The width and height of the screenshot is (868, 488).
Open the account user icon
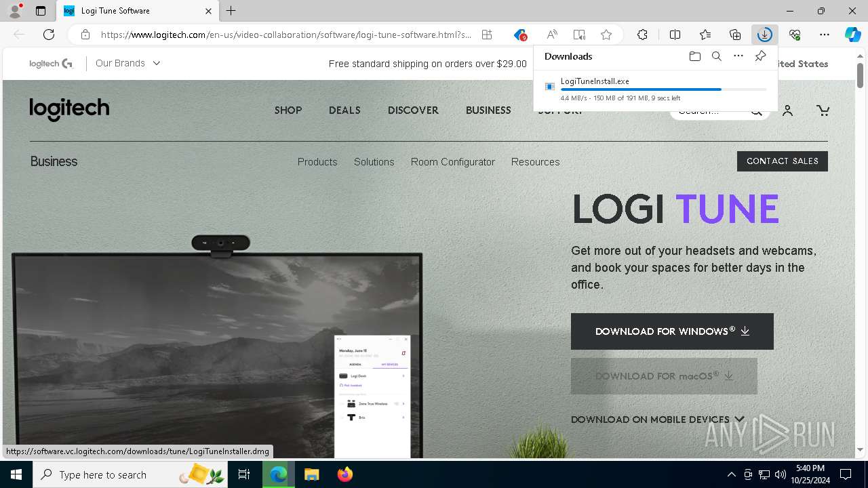click(x=787, y=110)
